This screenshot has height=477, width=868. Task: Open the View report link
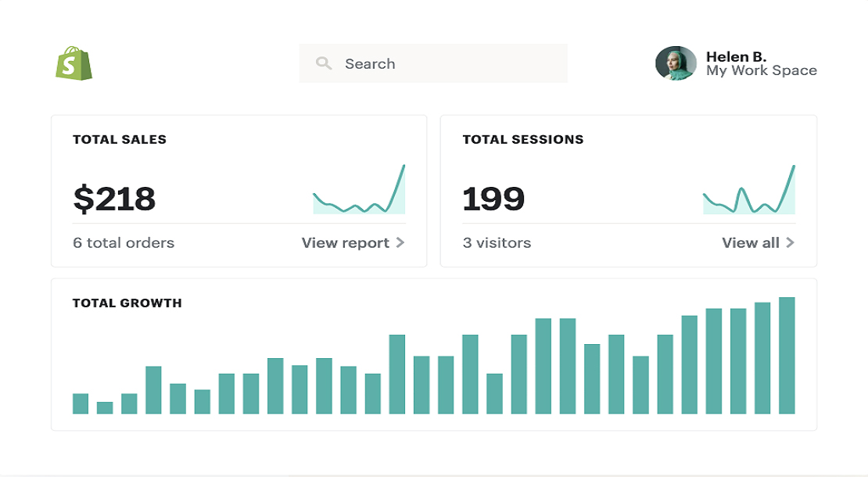click(x=346, y=243)
